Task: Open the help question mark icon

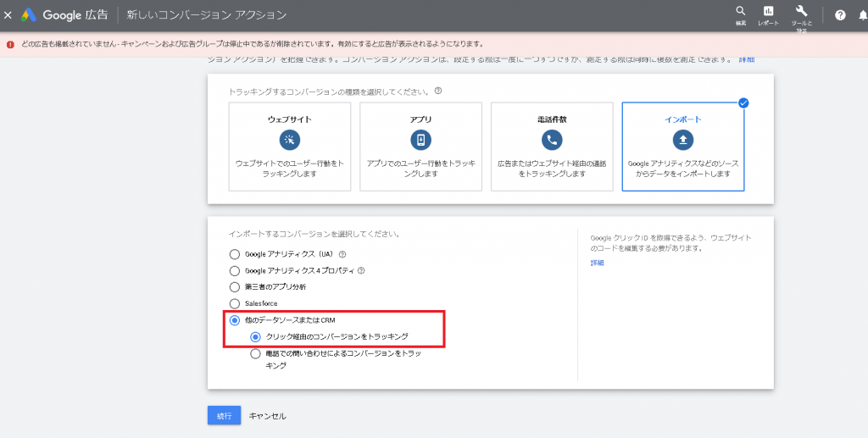Action: pyautogui.click(x=840, y=15)
